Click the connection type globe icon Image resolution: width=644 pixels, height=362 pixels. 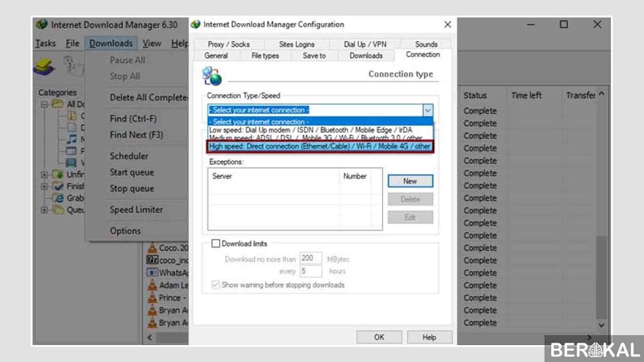pos(212,75)
